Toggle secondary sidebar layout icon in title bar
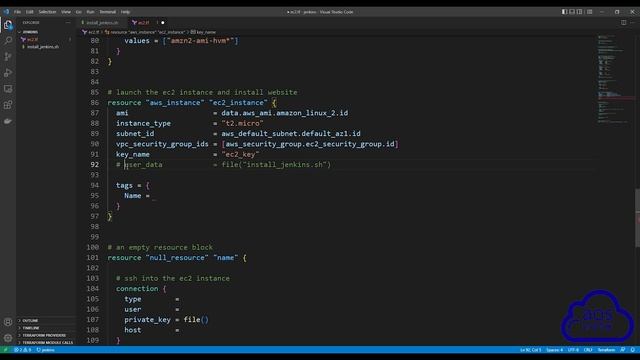The height and width of the screenshot is (360, 640). 580,12
